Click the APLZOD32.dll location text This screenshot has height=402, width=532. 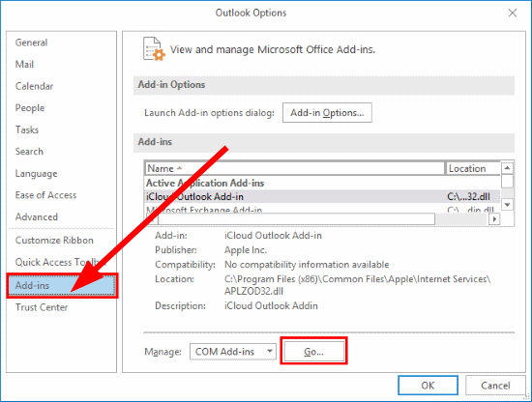(253, 292)
